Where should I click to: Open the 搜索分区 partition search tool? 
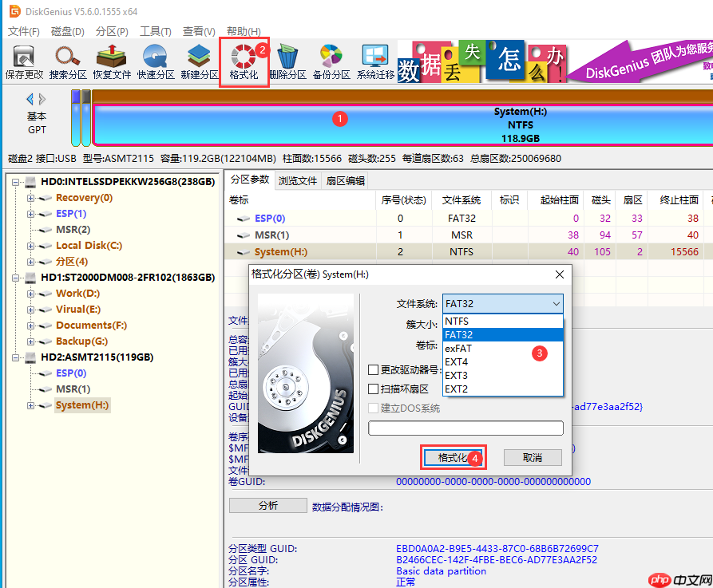(x=68, y=61)
